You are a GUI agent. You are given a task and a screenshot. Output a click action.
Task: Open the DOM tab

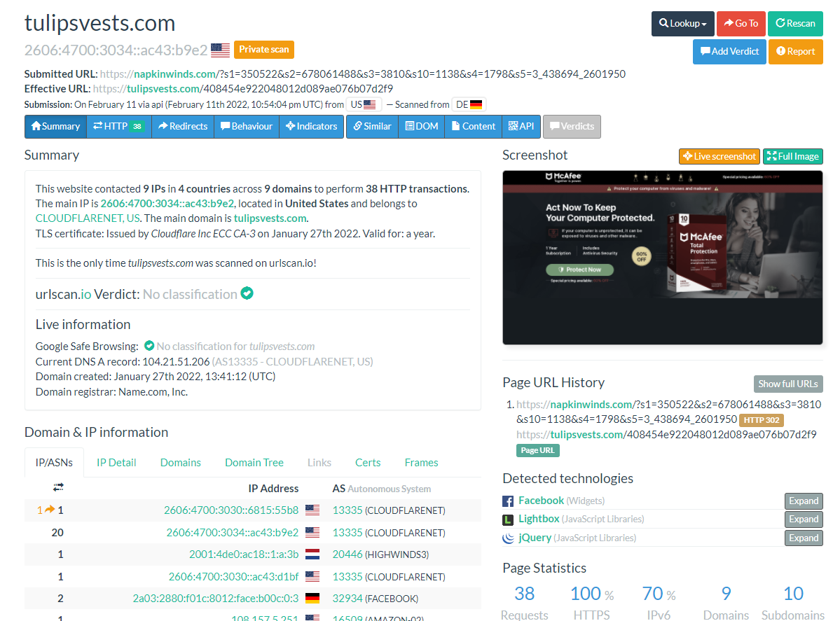tap(421, 126)
